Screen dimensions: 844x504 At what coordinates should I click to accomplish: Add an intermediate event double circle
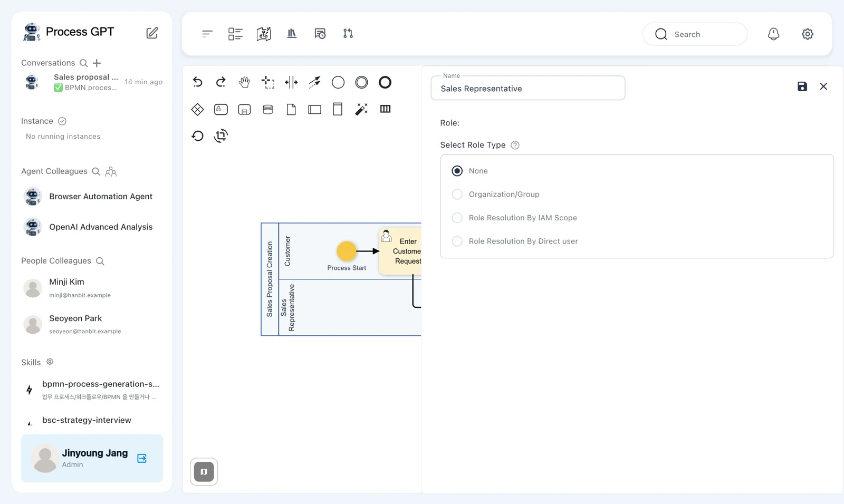click(x=361, y=82)
